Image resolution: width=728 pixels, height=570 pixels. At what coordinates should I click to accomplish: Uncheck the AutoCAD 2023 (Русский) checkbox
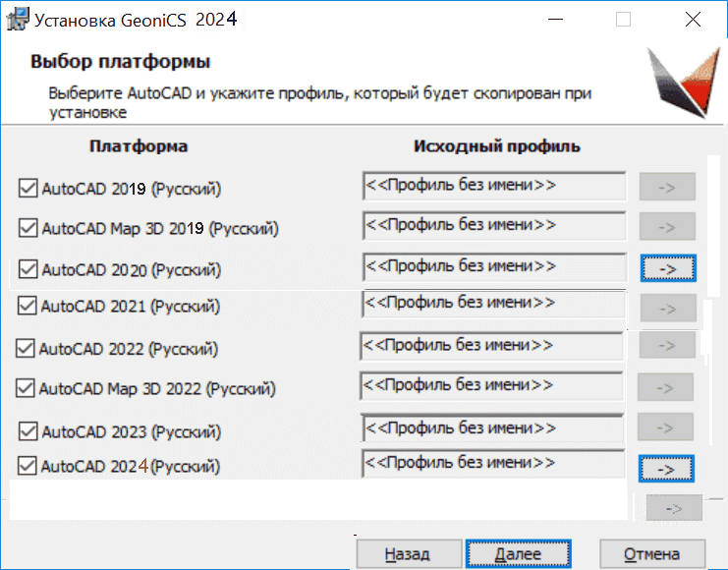click(x=28, y=431)
